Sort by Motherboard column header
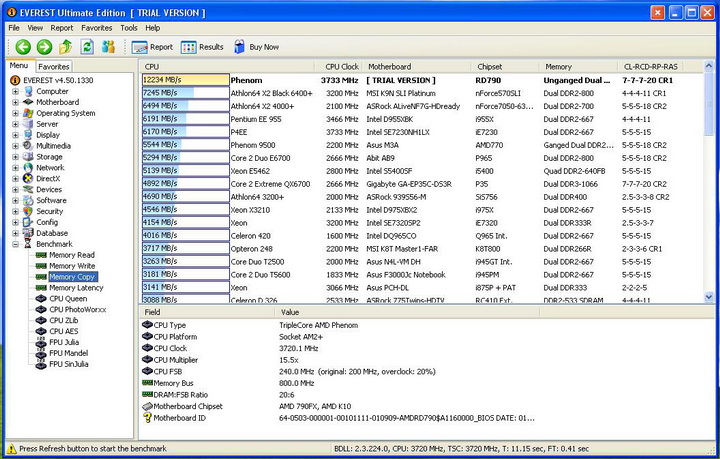720x459 pixels. [417, 67]
